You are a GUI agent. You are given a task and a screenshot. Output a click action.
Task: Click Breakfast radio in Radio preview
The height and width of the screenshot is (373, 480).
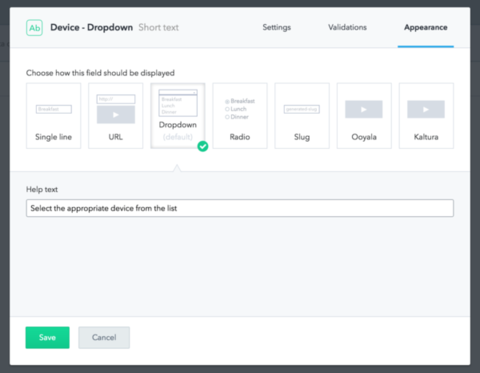point(227,101)
